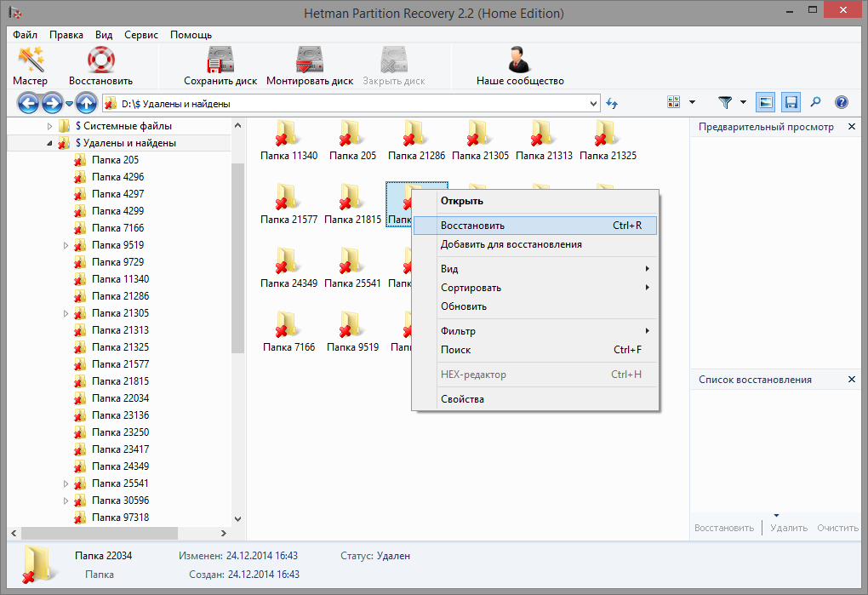Select Папка 11340 folder icon in file pane

click(288, 133)
